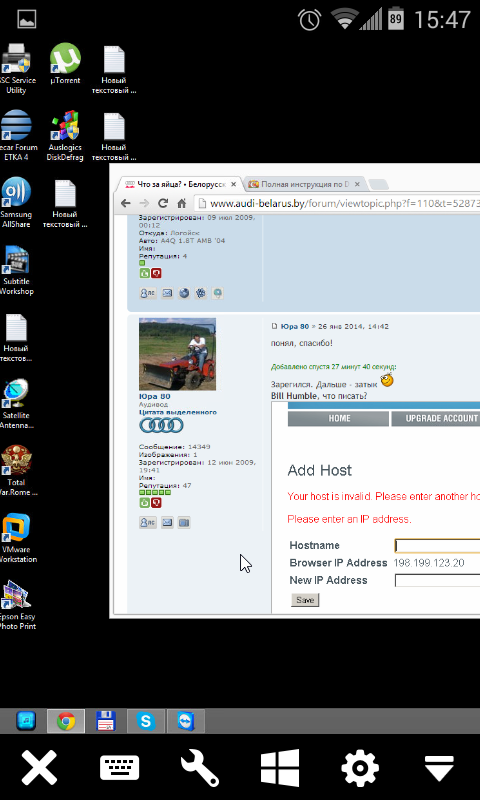The width and height of the screenshot is (480, 800).
Task: Tap the wrench actions icon
Action: point(199,767)
